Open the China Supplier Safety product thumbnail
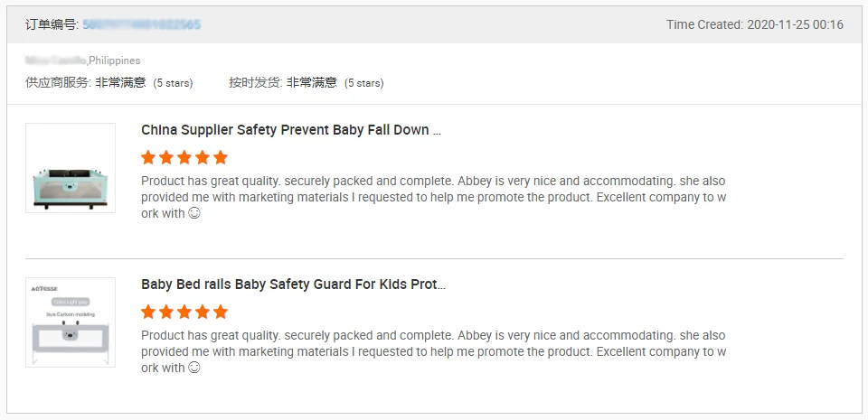Screen dimensions: 868x420 [71, 168]
